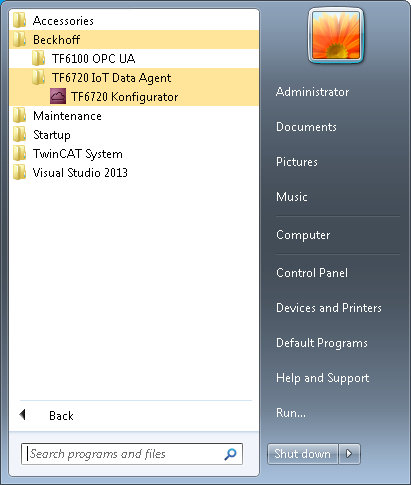Open the Administrator personal folder
Screen dimensions: 411x485
click(x=312, y=92)
